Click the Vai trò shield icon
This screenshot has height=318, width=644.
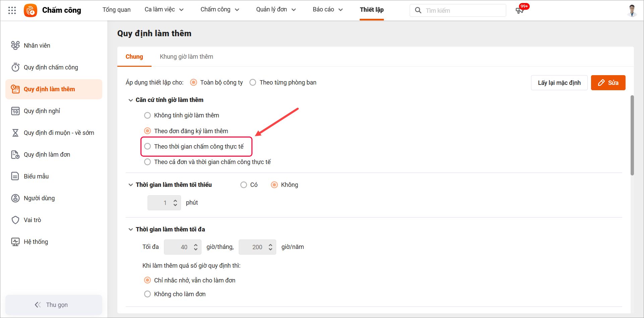coord(15,220)
